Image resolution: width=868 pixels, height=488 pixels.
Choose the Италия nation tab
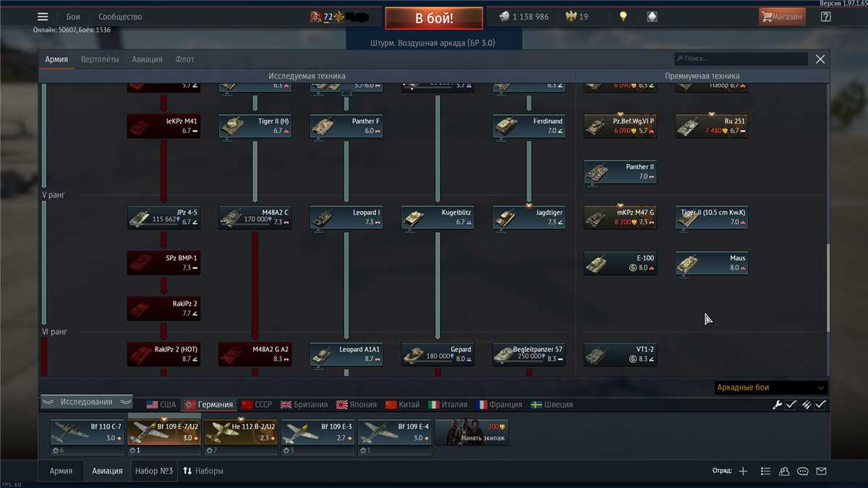(448, 405)
